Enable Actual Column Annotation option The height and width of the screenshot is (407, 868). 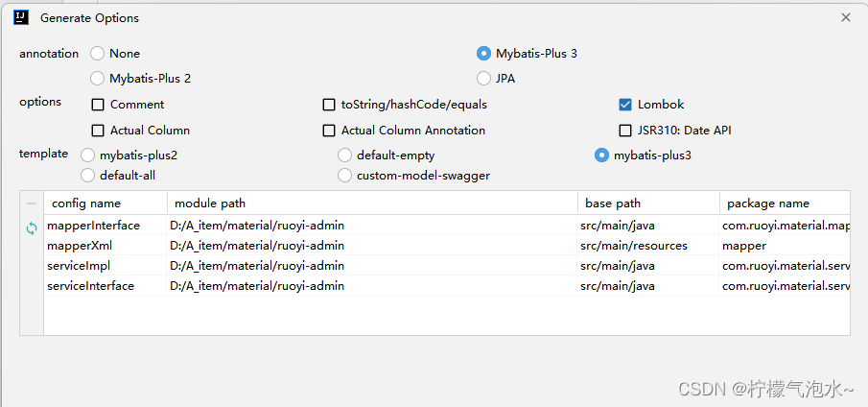[x=329, y=131]
